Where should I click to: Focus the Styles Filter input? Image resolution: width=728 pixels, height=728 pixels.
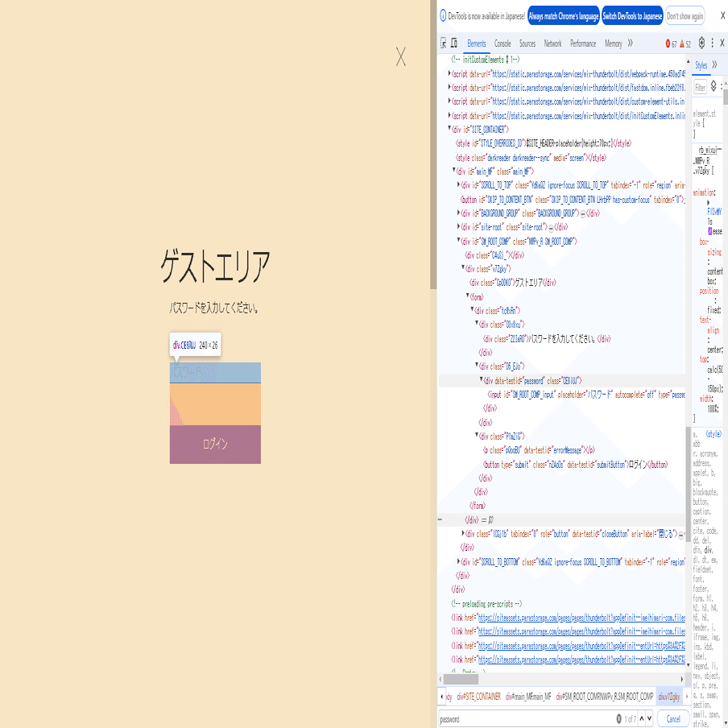[x=700, y=87]
